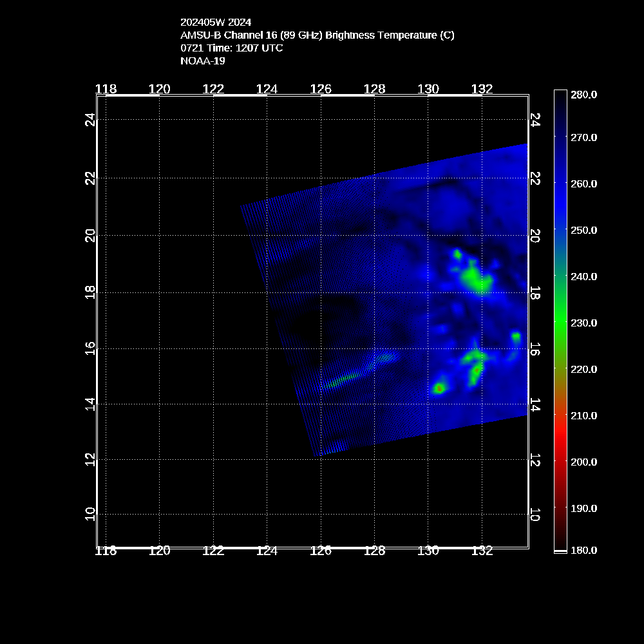
Task: Select the 270.0 color scale label
Action: (583, 138)
